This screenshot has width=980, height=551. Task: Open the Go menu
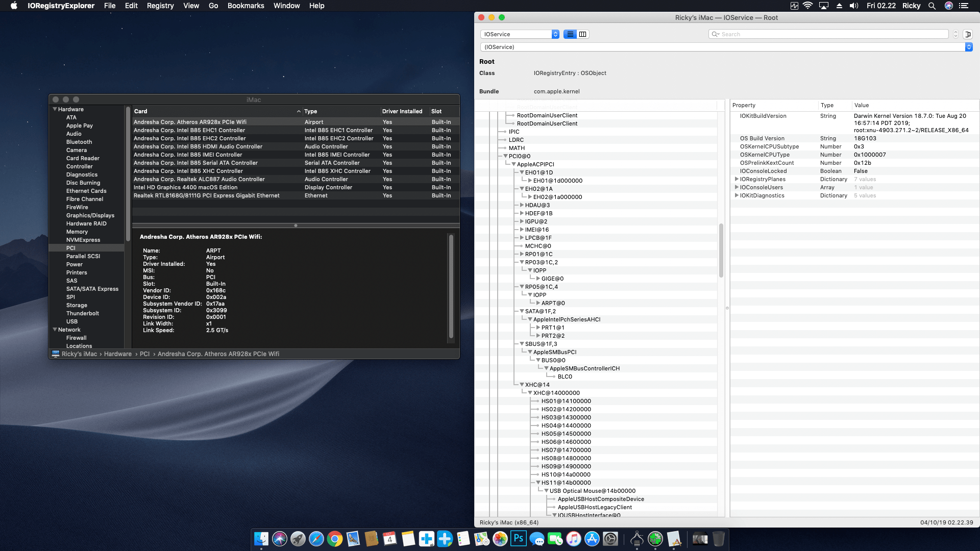[213, 6]
